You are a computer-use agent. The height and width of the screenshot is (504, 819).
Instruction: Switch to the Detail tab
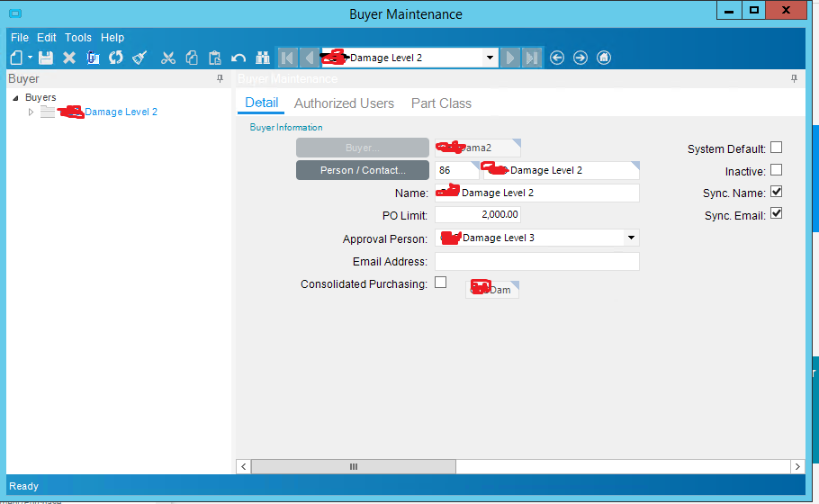[261, 103]
